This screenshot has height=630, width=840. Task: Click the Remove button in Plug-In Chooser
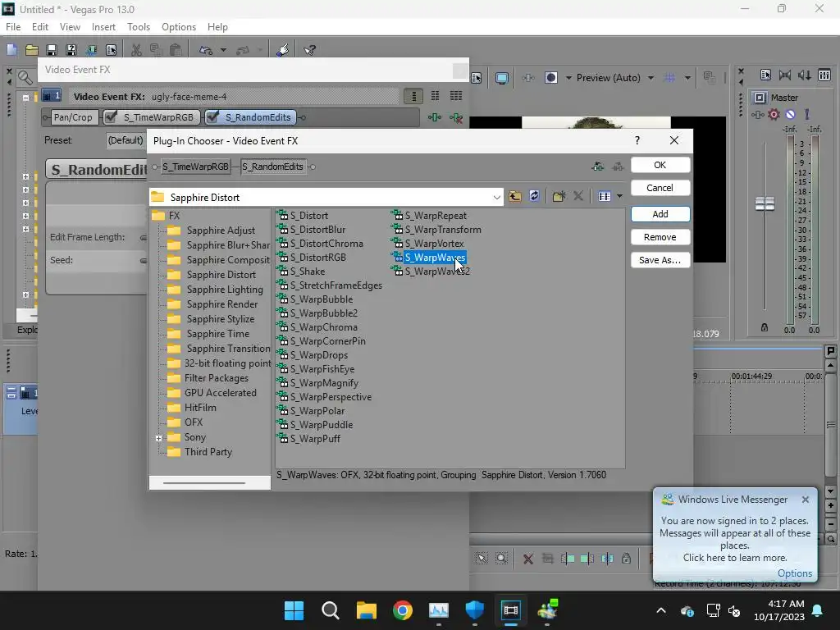click(x=660, y=237)
